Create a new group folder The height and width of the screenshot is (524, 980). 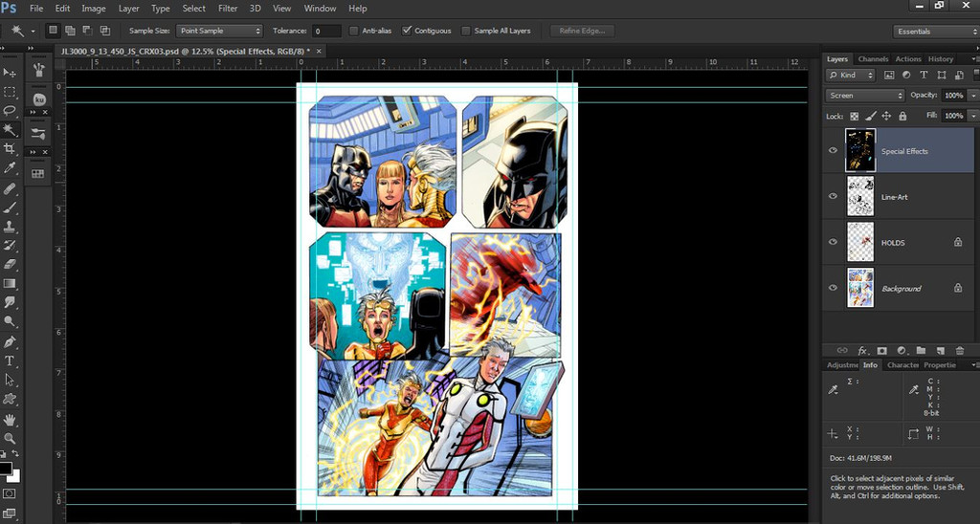click(921, 351)
